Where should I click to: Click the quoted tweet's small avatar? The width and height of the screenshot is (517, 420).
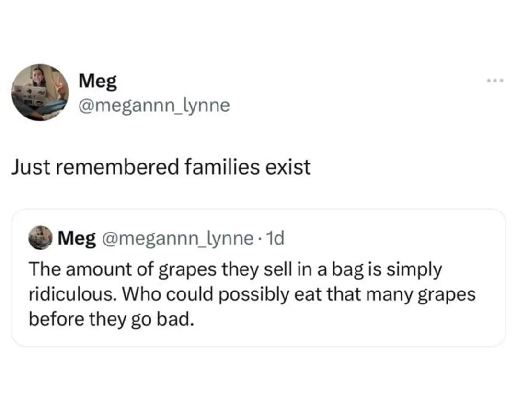coord(40,238)
